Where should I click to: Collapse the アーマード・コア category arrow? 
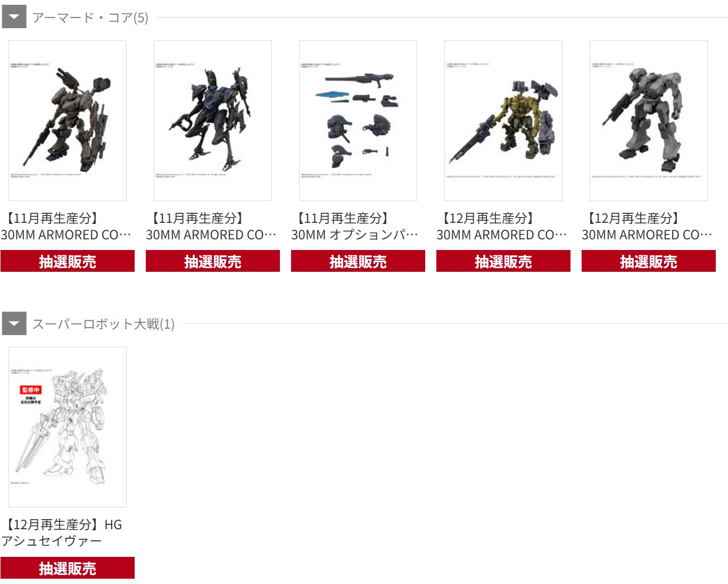tap(14, 17)
